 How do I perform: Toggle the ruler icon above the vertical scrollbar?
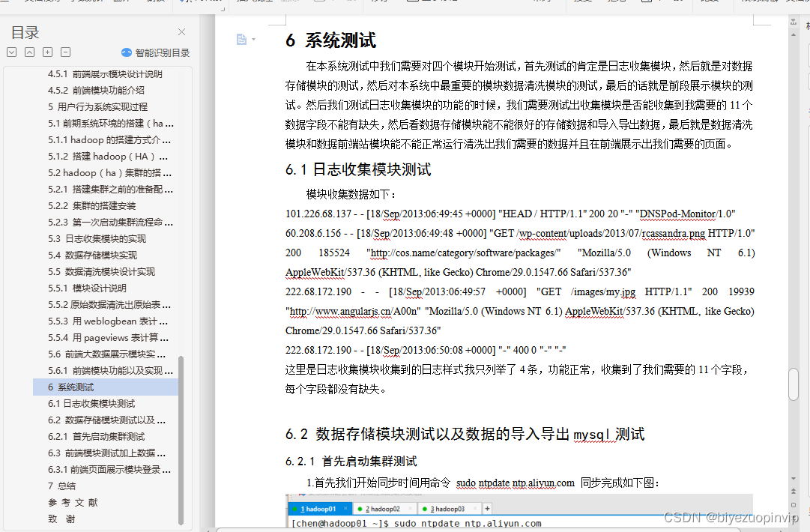(794, 22)
